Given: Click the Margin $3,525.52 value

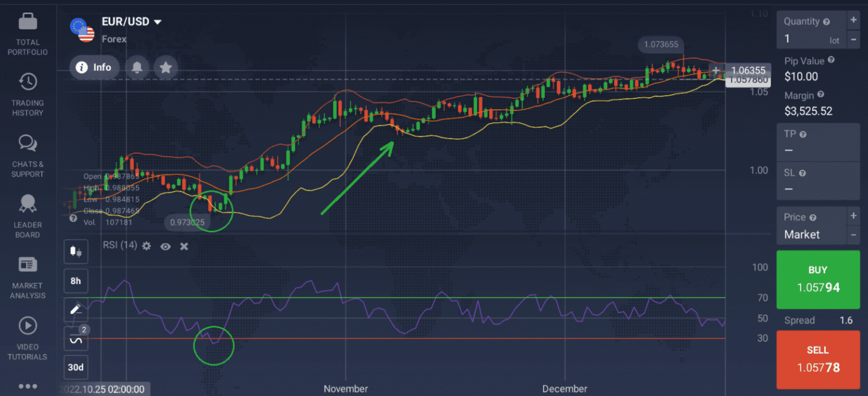Looking at the screenshot, I should pos(808,111).
